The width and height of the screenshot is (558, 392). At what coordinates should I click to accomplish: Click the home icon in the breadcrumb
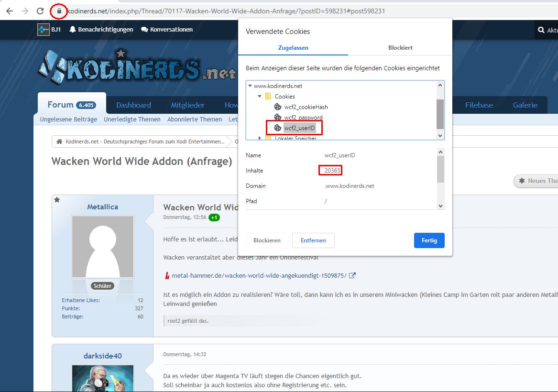59,142
